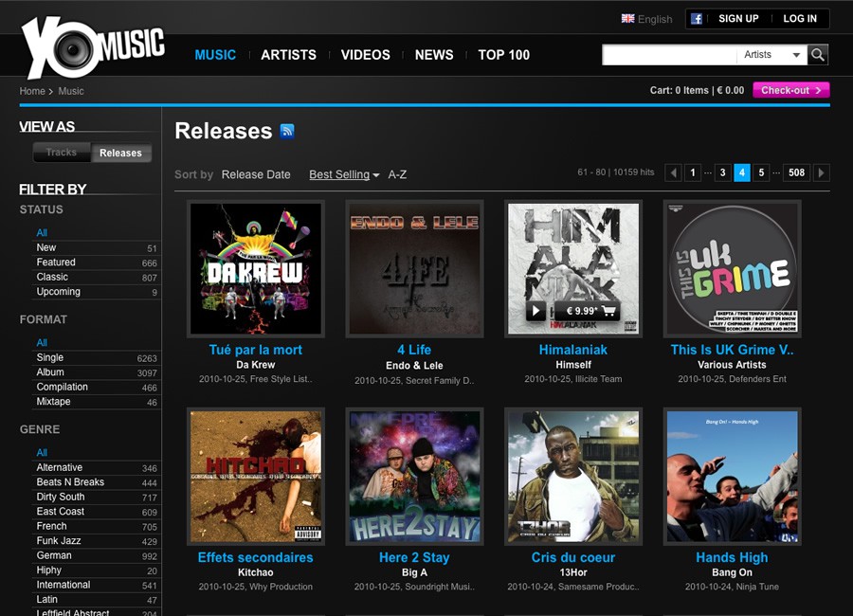
Task: Click Home breadcrumb link
Action: pos(32,91)
